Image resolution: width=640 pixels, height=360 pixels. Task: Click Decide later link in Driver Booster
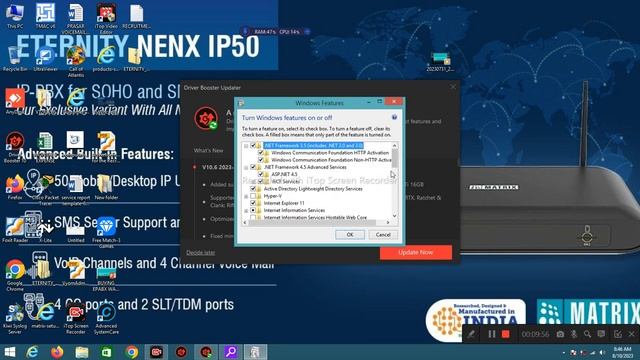click(x=200, y=253)
